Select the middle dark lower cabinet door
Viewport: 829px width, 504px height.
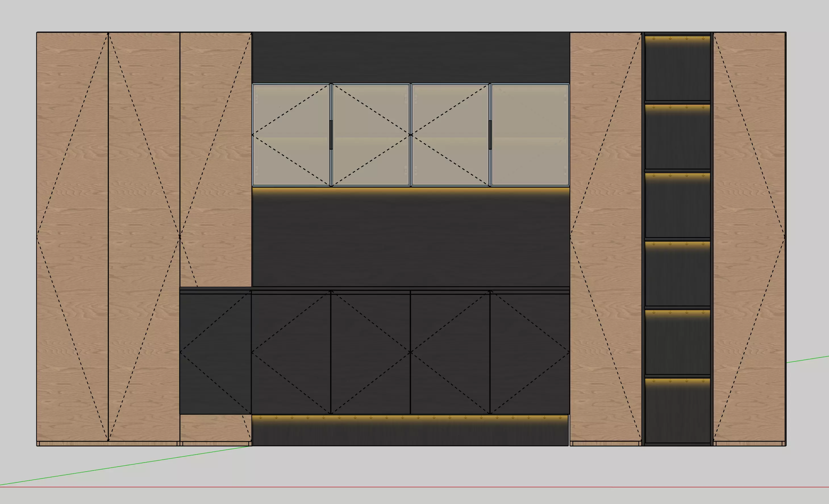[x=370, y=353]
